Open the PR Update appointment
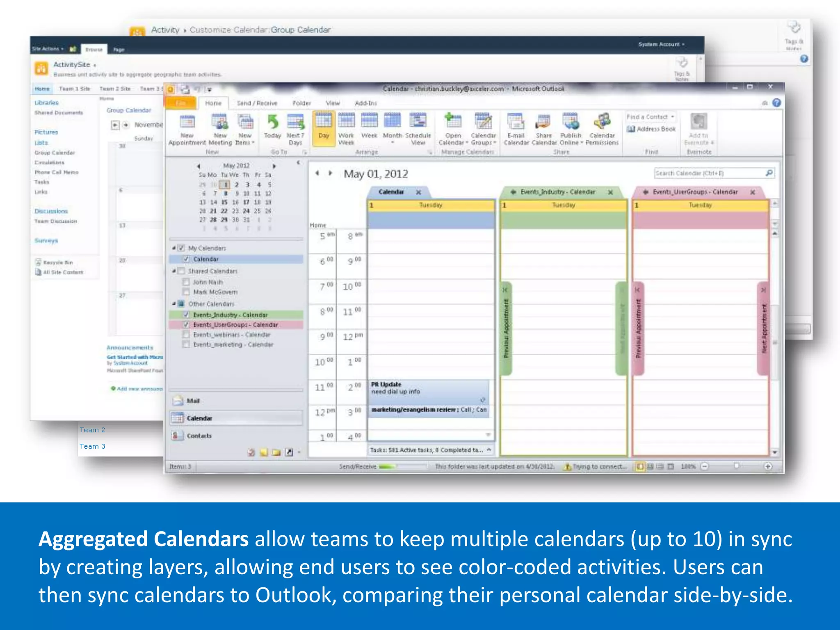Image resolution: width=840 pixels, height=630 pixels. coord(429,393)
